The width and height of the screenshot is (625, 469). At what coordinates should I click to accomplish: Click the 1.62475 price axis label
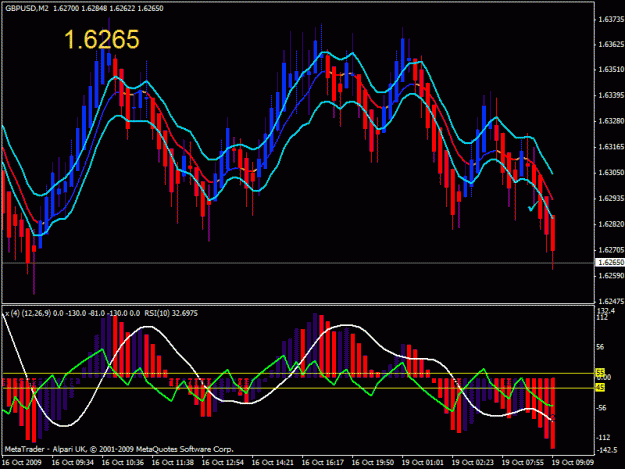click(x=611, y=301)
